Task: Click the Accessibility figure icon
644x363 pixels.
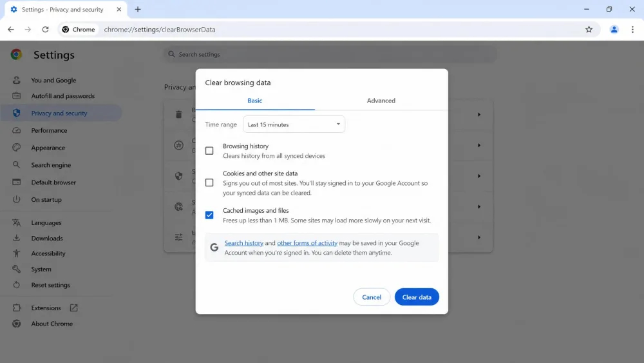Action: [x=17, y=253]
